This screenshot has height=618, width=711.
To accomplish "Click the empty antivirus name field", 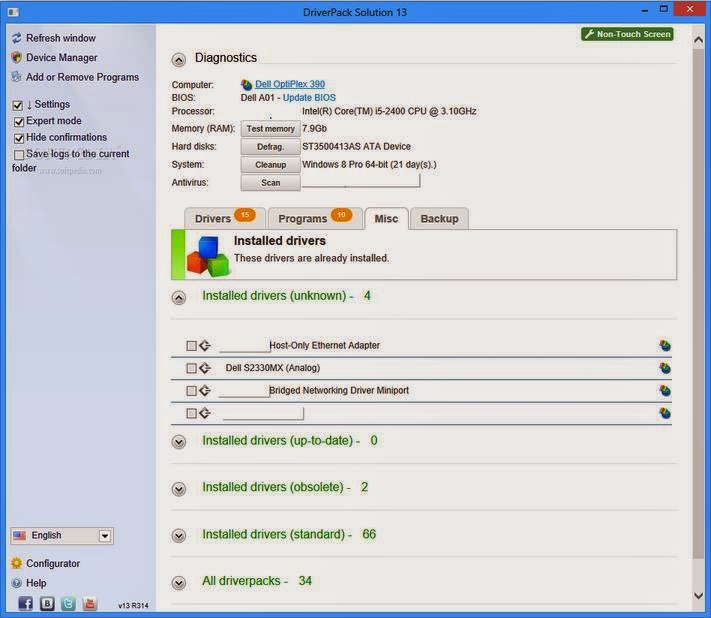I will click(x=361, y=181).
